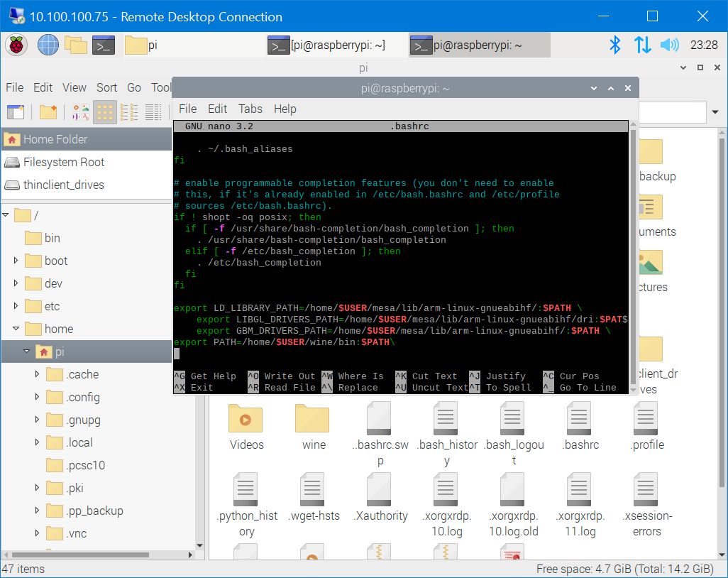Open the Raspberry Pi main menu
The width and height of the screenshot is (728, 578).
(16, 45)
